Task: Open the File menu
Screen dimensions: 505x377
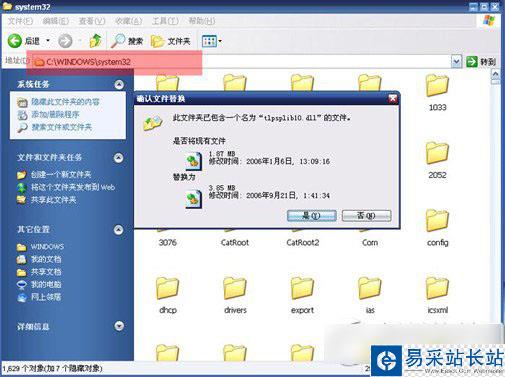Action: click(x=20, y=21)
